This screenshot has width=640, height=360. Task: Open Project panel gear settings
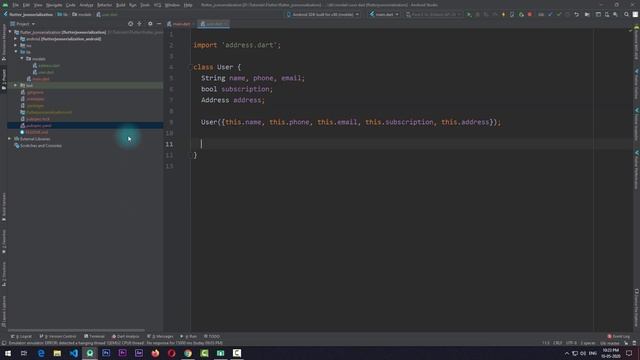[150, 24]
